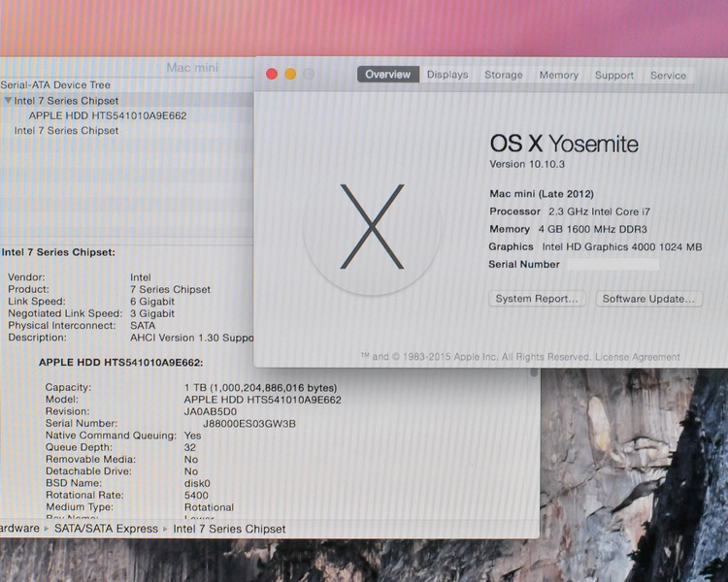Screen dimensions: 728x582
Task: Click the Queue Depth value '32'
Action: [x=190, y=448]
